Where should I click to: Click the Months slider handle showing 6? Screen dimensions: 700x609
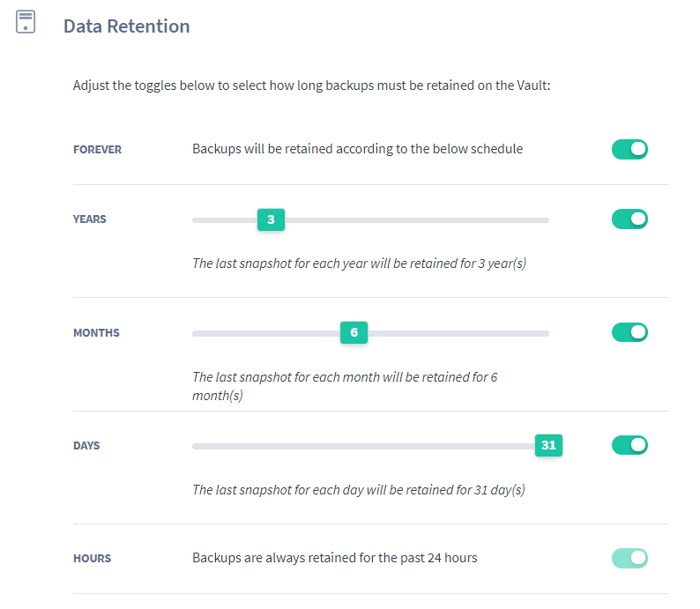354,332
